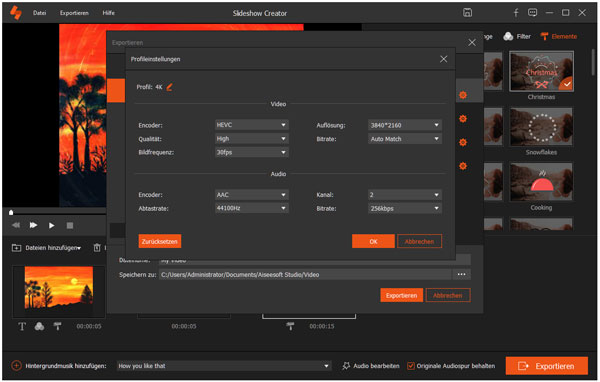Open the Abtastrate 44100Hz dropdown
The width and height of the screenshot is (600, 382).
pyautogui.click(x=251, y=208)
